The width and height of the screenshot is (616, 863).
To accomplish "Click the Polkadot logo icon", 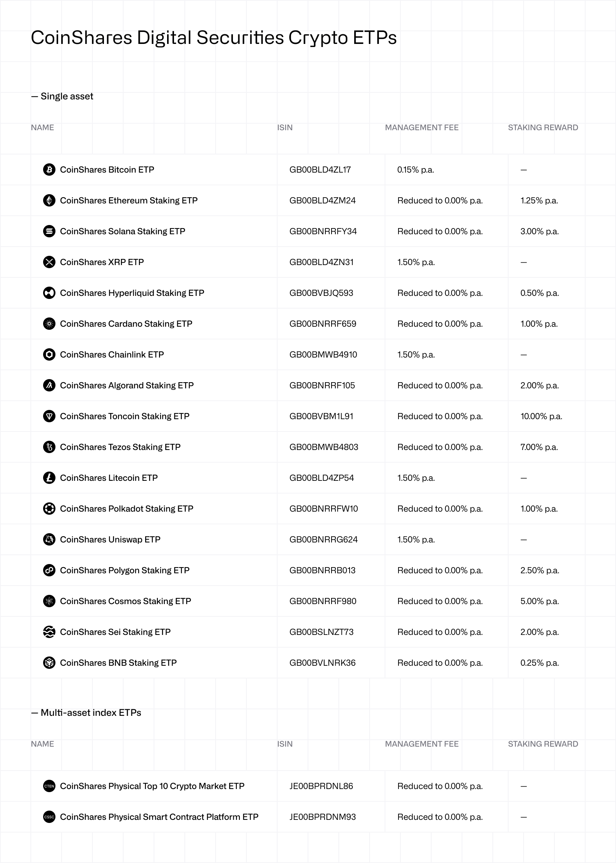I will (49, 509).
